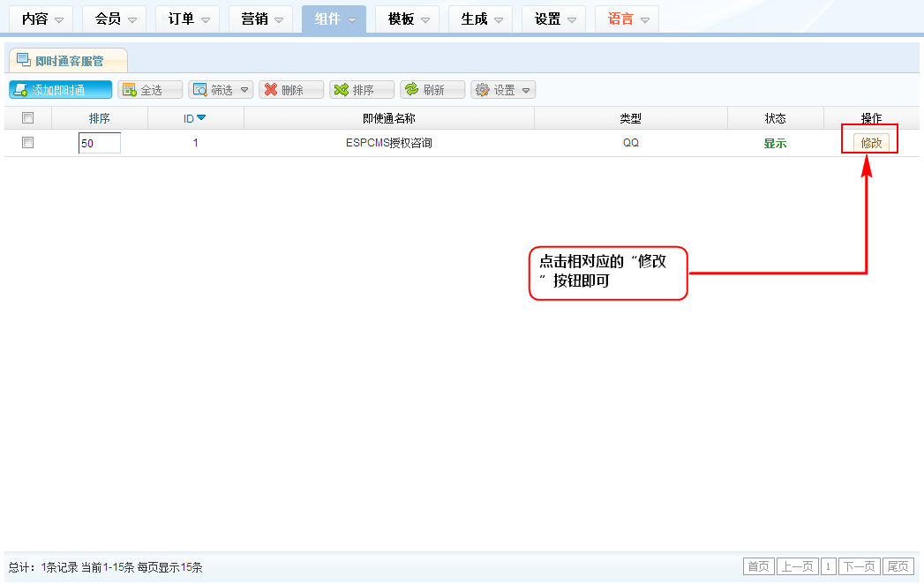
Task: Click the 筛选 filter toolbar button
Action: click(221, 90)
